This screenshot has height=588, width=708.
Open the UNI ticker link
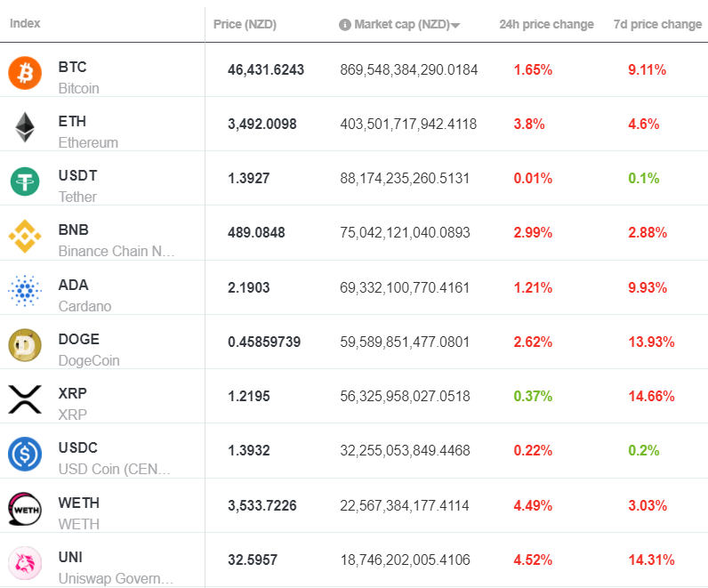(70, 557)
